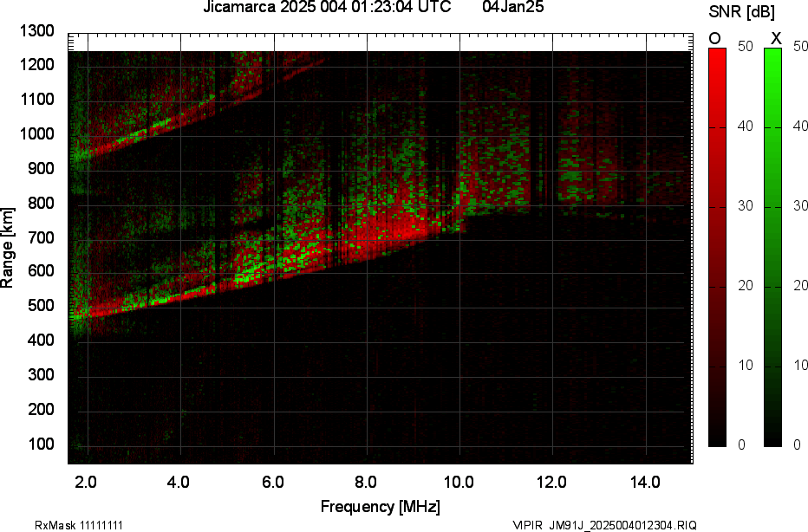Image resolution: width=808 pixels, height=532 pixels.
Task: Click the 'Range [km]' axis label
Action: (7, 248)
